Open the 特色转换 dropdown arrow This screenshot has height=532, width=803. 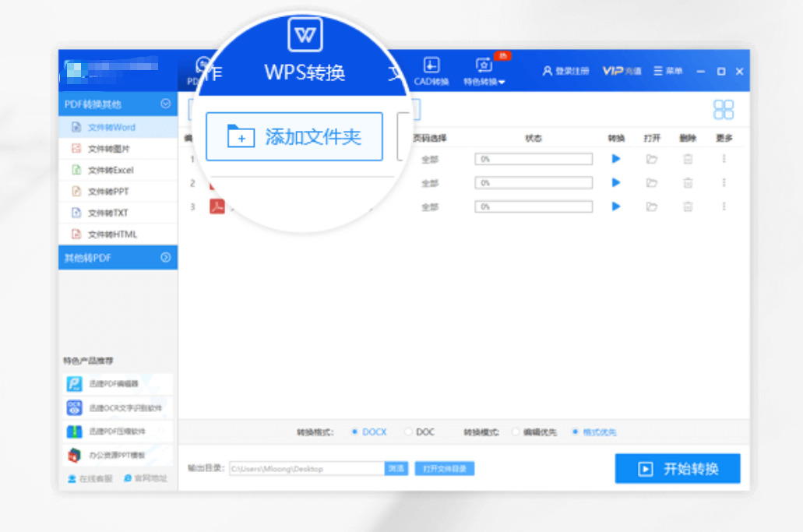coord(502,83)
